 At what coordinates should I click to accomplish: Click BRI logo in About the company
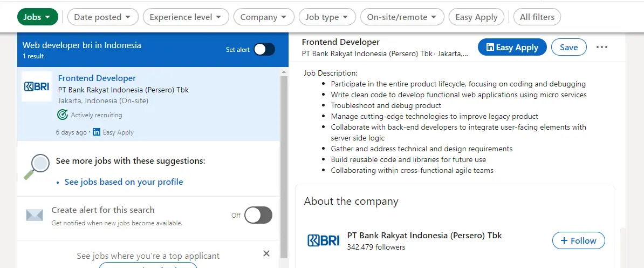point(324,240)
